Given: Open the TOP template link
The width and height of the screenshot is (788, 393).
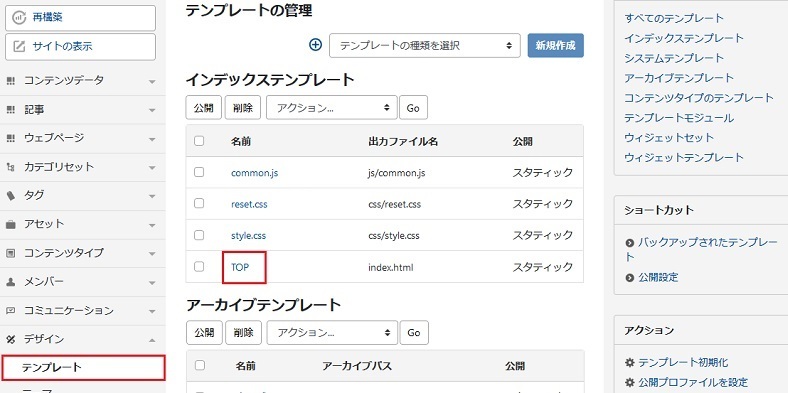Looking at the screenshot, I should click(x=240, y=267).
